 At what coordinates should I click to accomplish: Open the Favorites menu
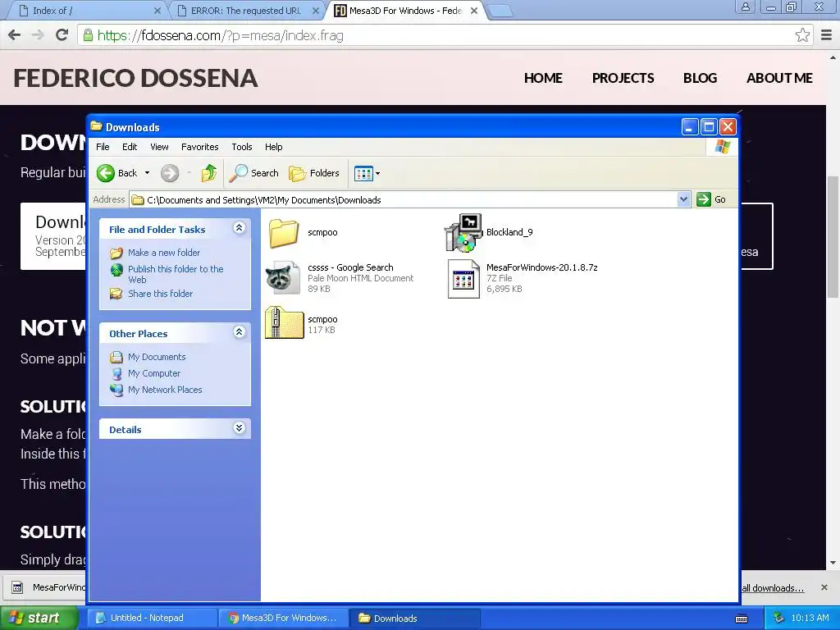coord(200,147)
